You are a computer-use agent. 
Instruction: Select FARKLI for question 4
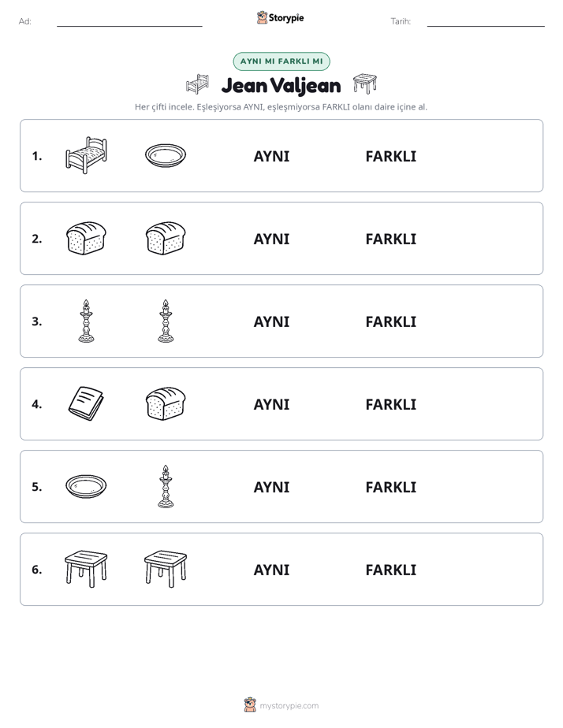point(390,404)
